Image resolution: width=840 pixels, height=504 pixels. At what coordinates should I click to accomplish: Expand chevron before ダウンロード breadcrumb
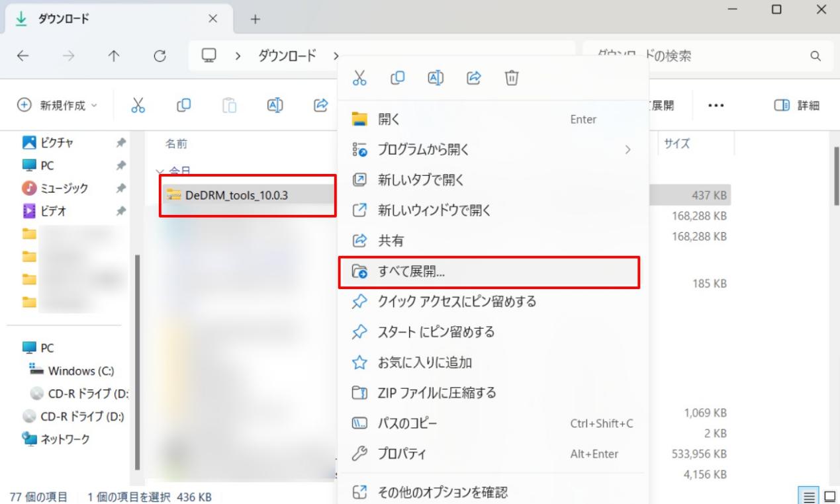point(238,56)
